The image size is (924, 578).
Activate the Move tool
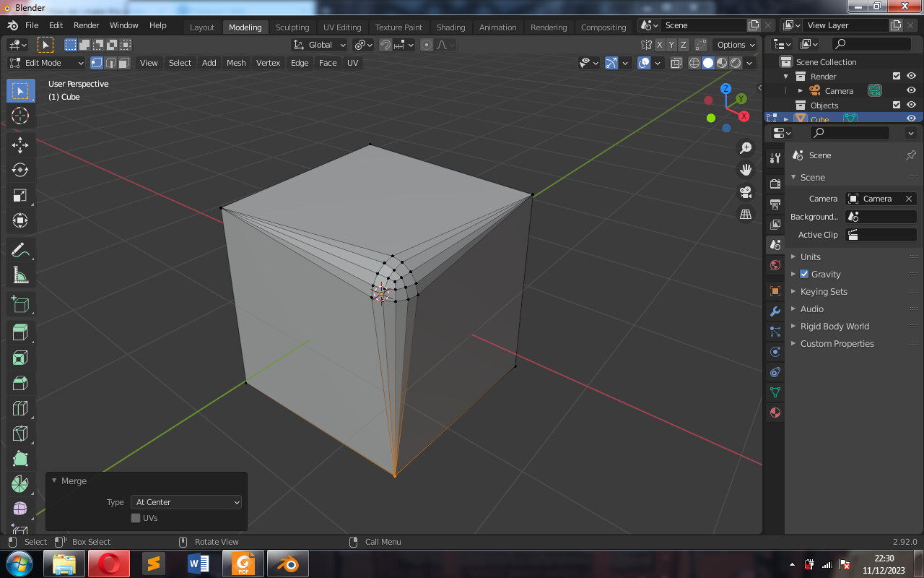tap(20, 144)
